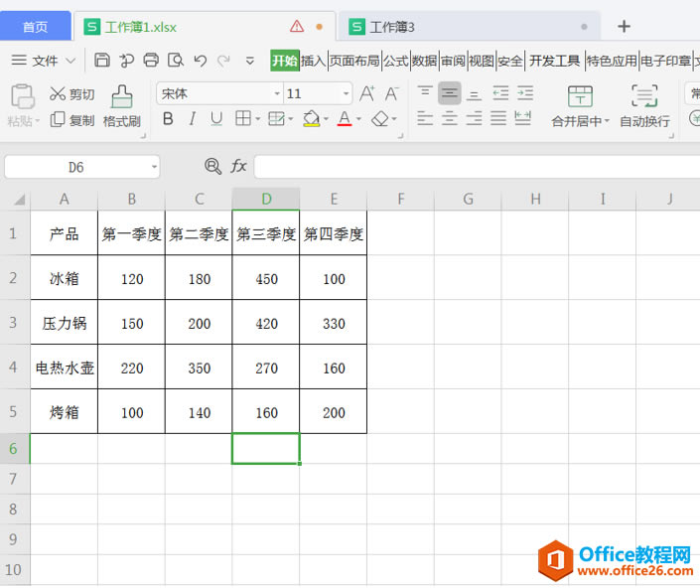
Task: Click the Redo arrow
Action: [x=223, y=61]
